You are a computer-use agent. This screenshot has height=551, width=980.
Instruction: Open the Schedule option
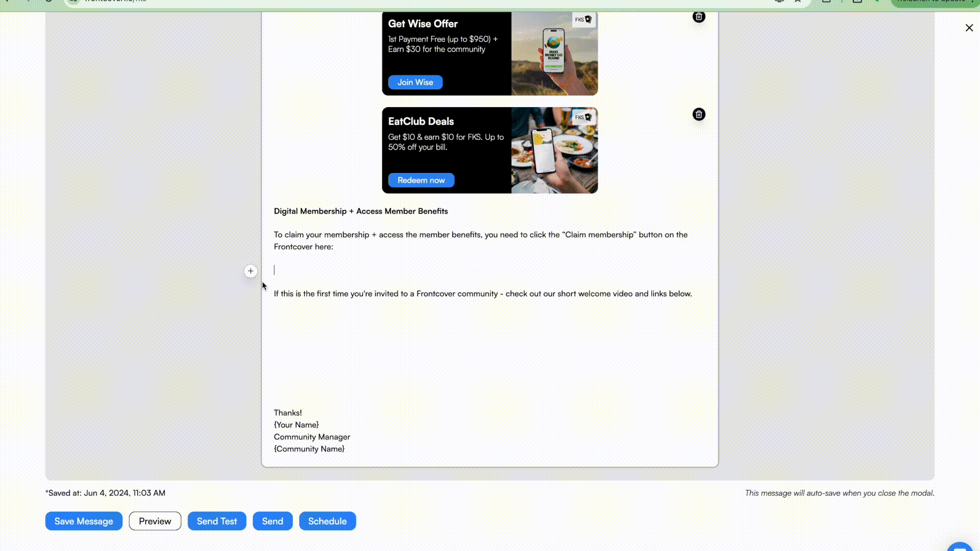(x=327, y=521)
